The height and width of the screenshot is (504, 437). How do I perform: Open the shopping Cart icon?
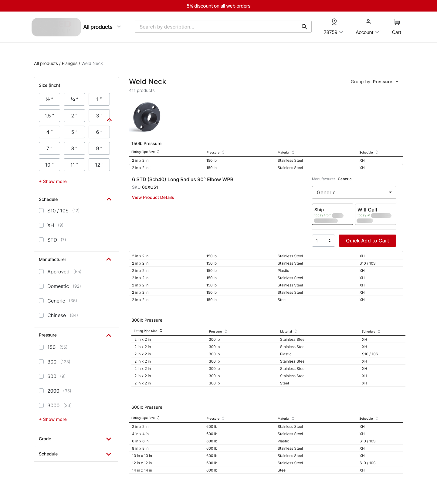[397, 22]
